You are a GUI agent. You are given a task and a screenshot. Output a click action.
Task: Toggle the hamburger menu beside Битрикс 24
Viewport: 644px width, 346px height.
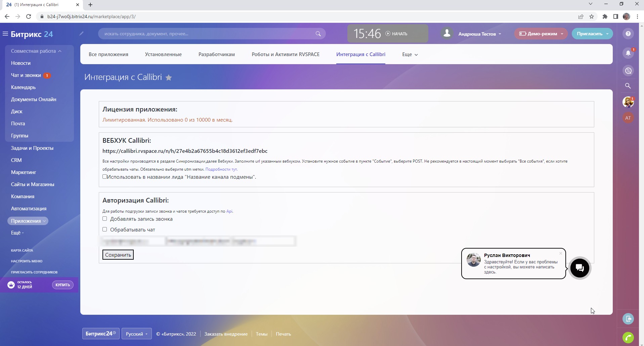coord(5,34)
